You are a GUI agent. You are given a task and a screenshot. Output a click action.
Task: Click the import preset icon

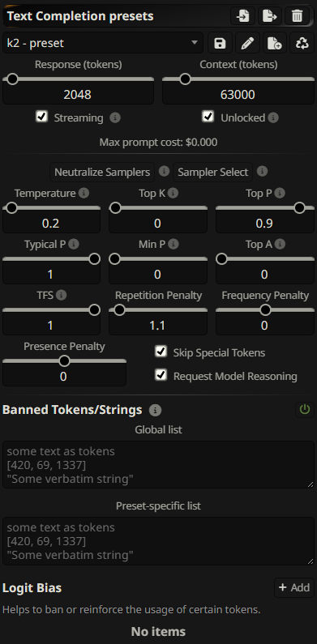click(243, 16)
